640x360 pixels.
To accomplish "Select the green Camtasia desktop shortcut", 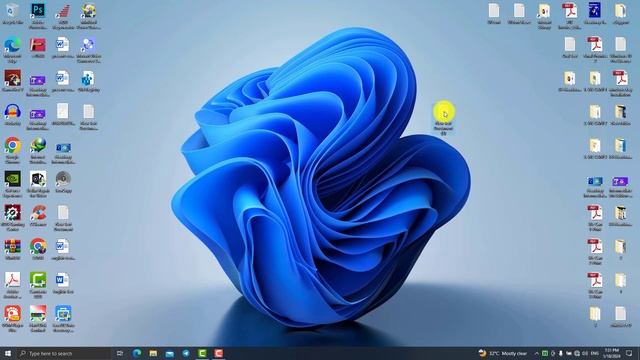I will [x=38, y=285].
